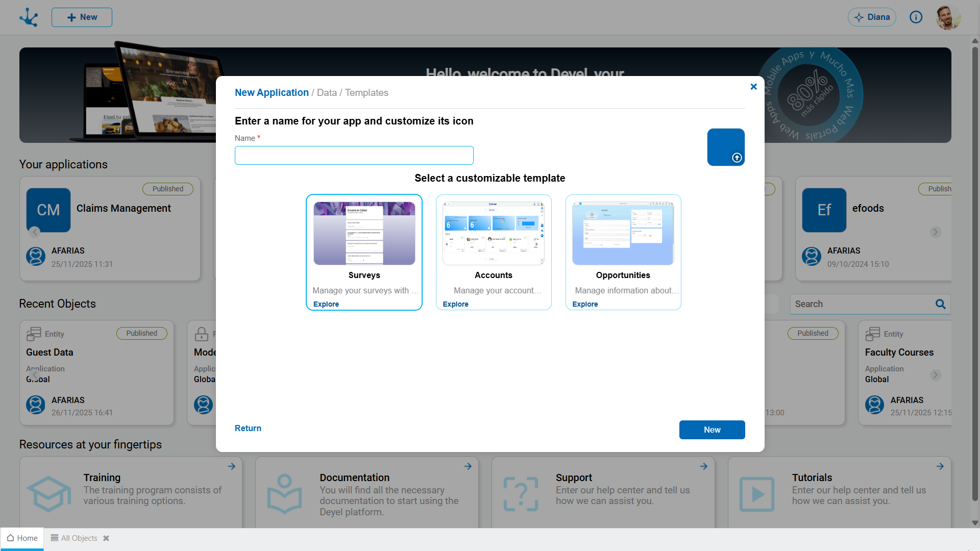Explore the Accounts template

[x=455, y=304]
